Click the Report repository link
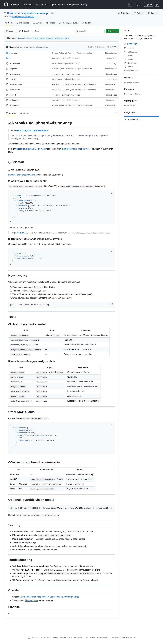 pos(131,71)
